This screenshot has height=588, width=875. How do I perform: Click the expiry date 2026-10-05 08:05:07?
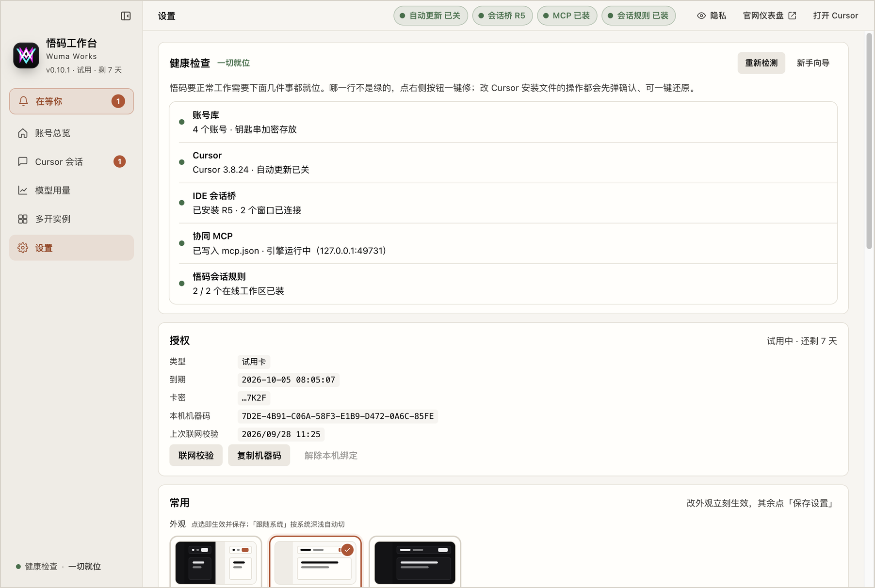(288, 380)
